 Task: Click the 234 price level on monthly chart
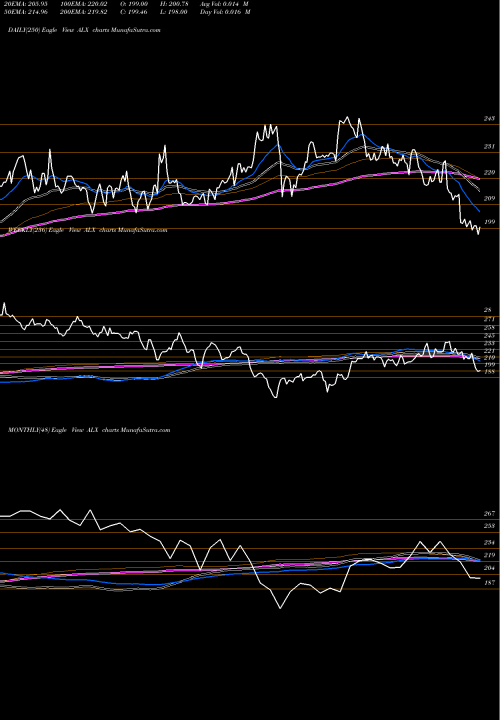point(489,543)
